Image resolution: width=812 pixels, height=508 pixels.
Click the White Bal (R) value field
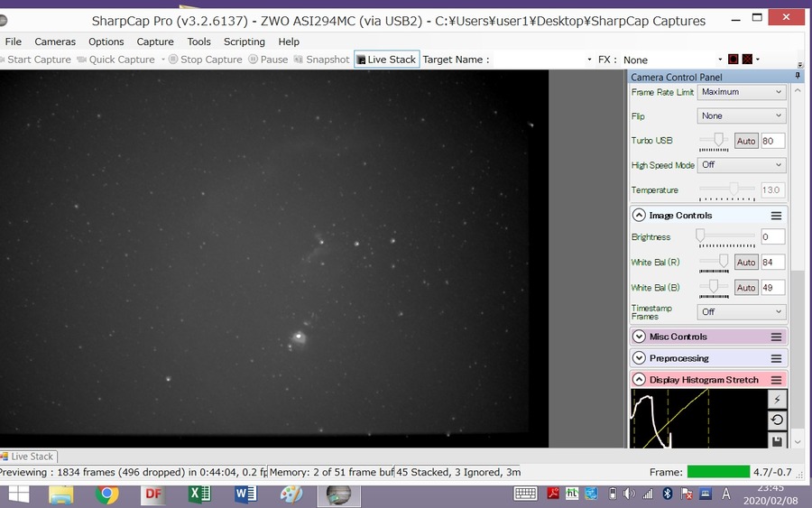point(772,262)
